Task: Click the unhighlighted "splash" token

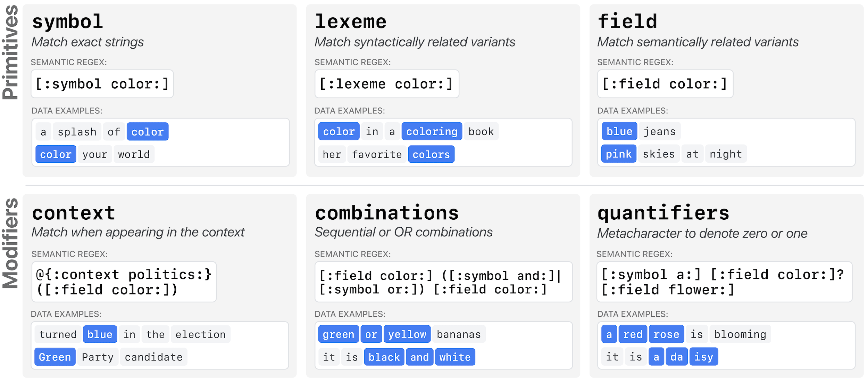Action: (x=77, y=132)
